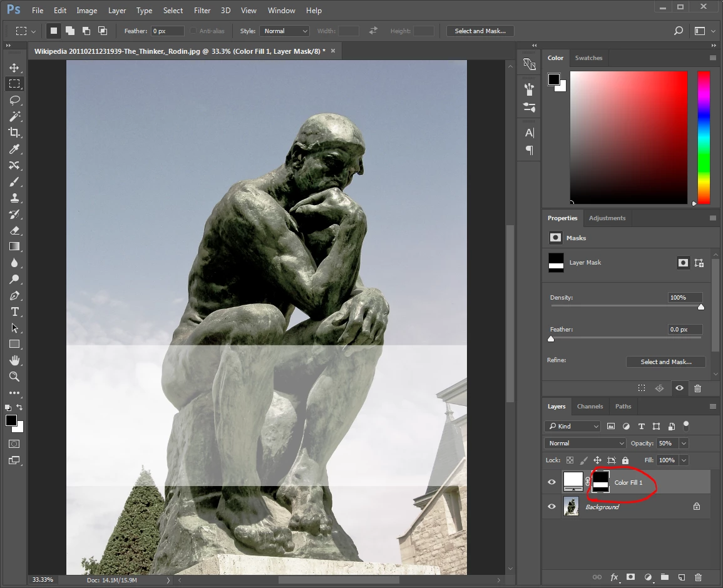Viewport: 723px width, 588px height.
Task: Open the layer blend mode dropdown
Action: tap(585, 444)
